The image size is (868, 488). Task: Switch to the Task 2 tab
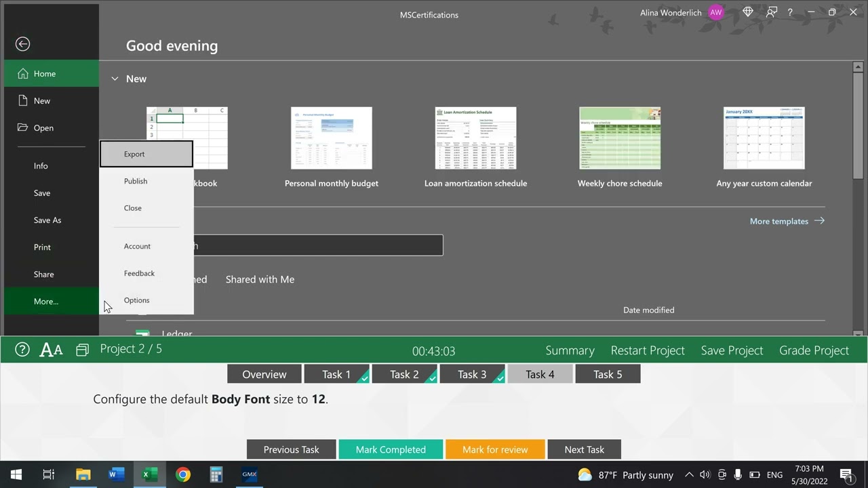tap(404, 374)
